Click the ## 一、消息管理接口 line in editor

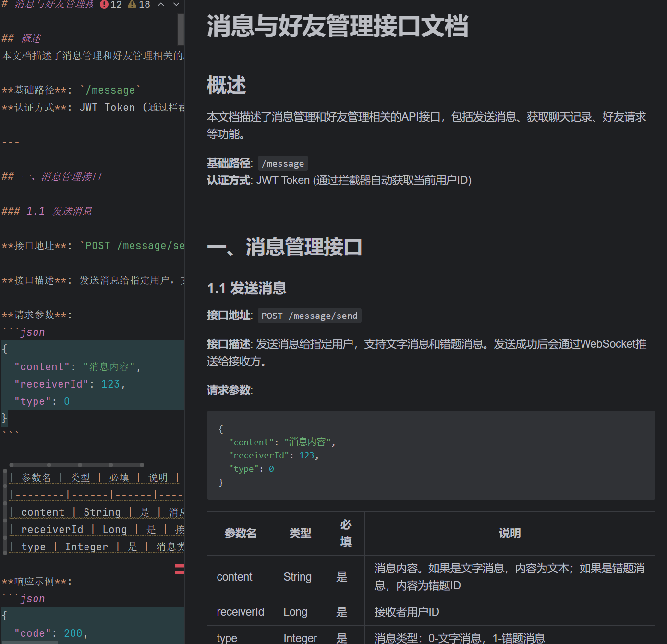pos(51,176)
